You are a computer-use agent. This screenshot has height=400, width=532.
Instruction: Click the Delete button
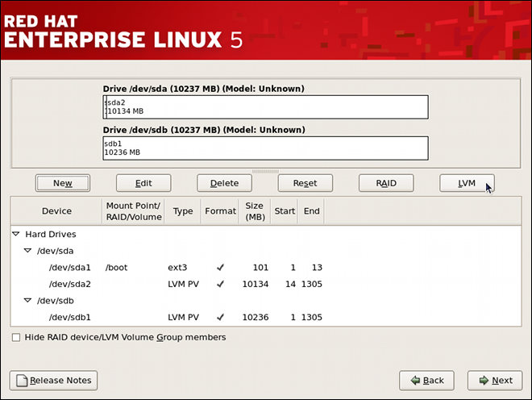[224, 183]
